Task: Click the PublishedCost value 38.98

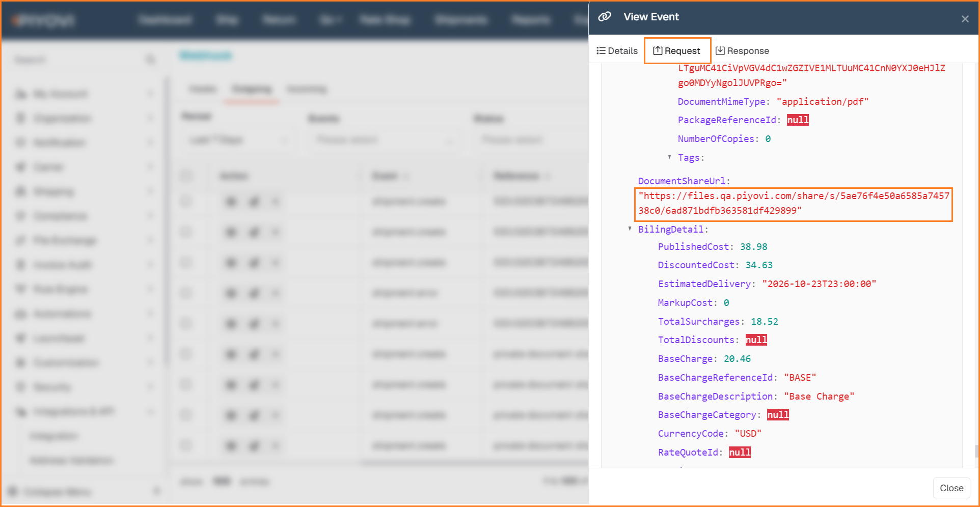Action: coord(753,247)
